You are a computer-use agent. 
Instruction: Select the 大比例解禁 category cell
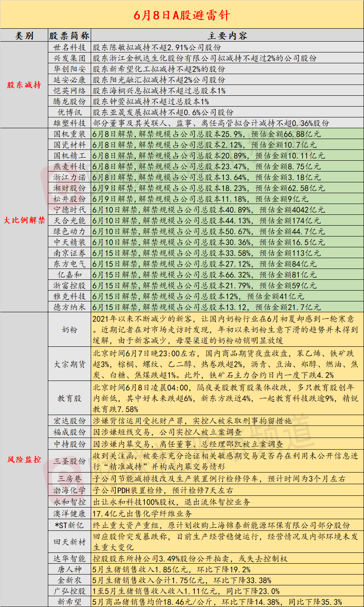pos(25,220)
